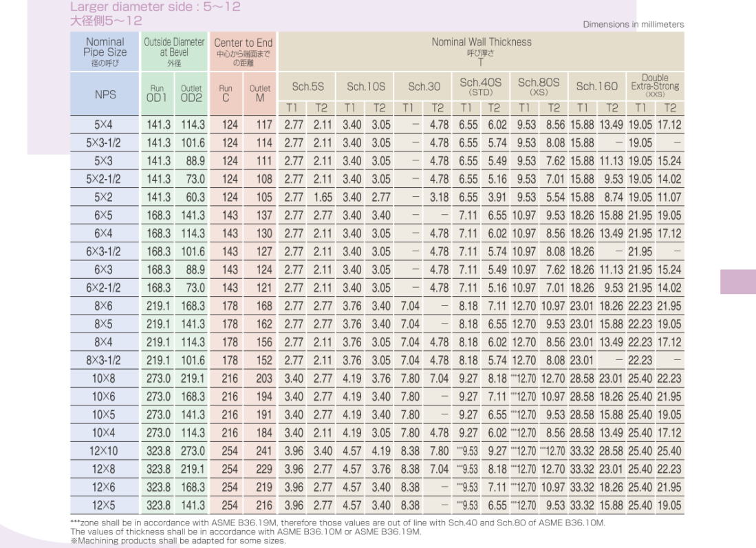Click the '10×5' pipe size row label
Image resolution: width=756 pixels, height=548 pixels.
(x=103, y=415)
